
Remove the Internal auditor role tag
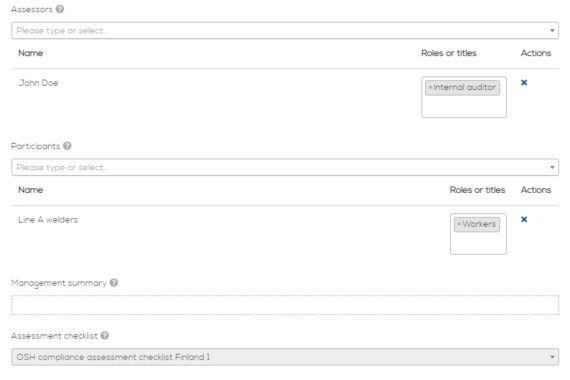click(430, 88)
